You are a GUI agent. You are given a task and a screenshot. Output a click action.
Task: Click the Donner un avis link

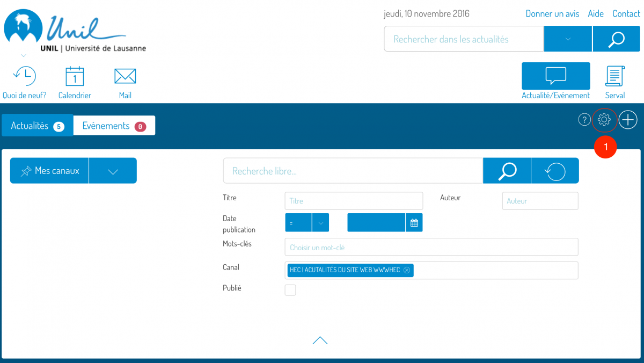tap(552, 14)
